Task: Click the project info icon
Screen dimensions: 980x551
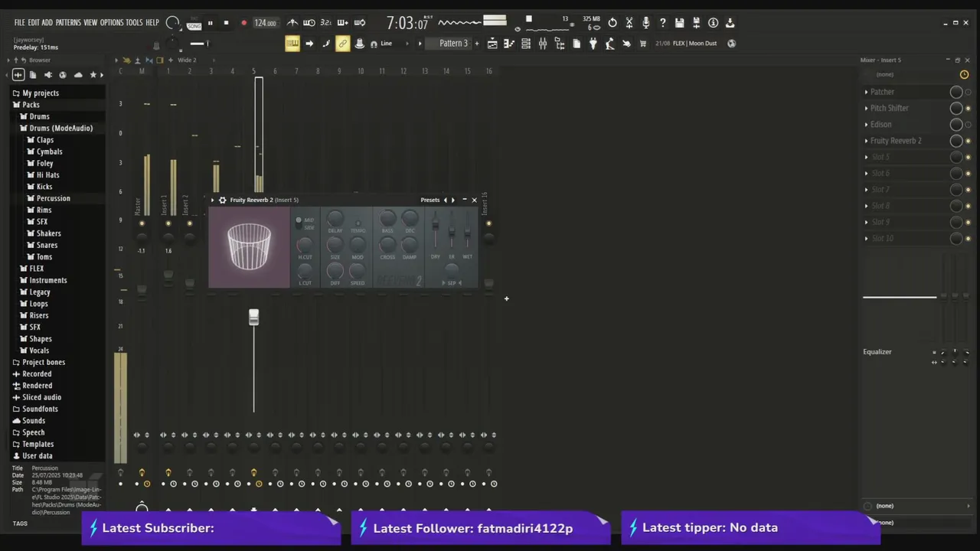Action: point(713,23)
